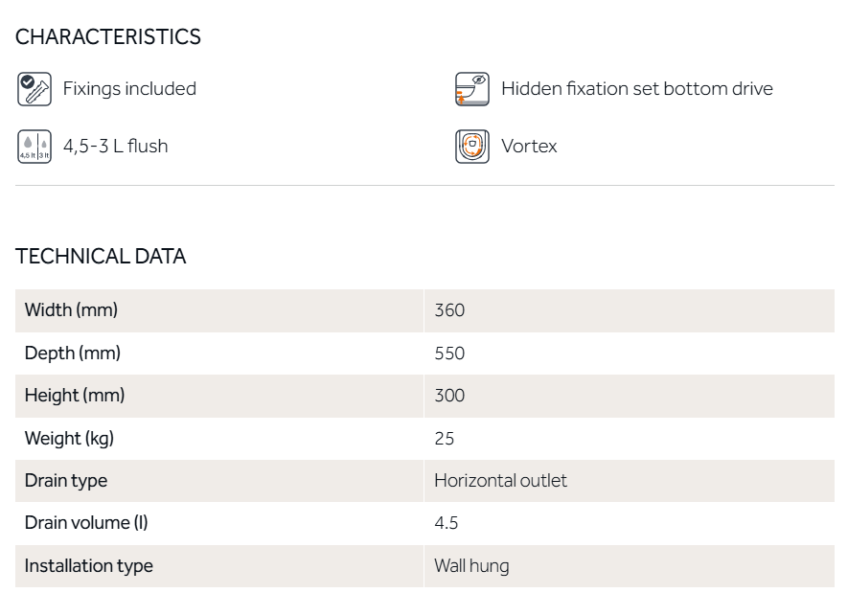Click the Fixings included wrench icon
The image size is (848, 616).
coord(34,88)
